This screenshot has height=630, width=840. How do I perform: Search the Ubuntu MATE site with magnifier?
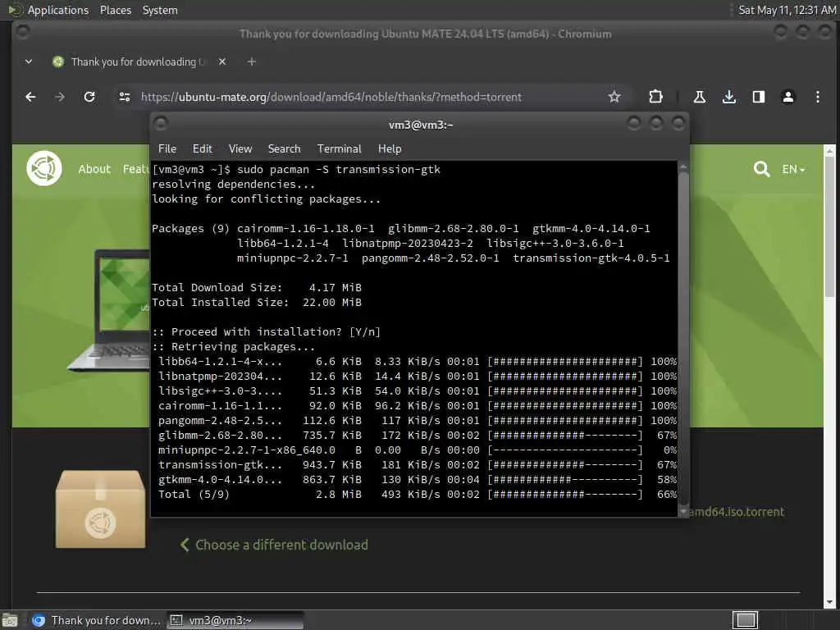tap(760, 169)
